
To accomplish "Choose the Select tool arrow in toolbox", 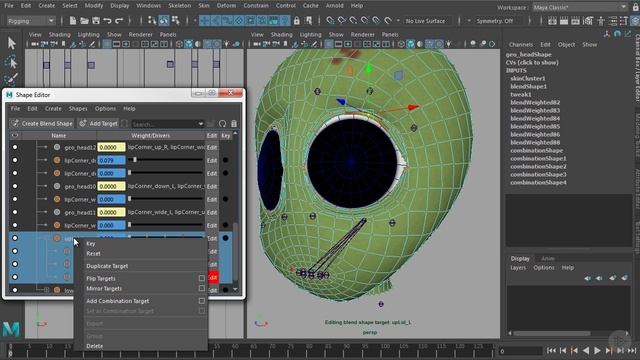I will tap(11, 43).
